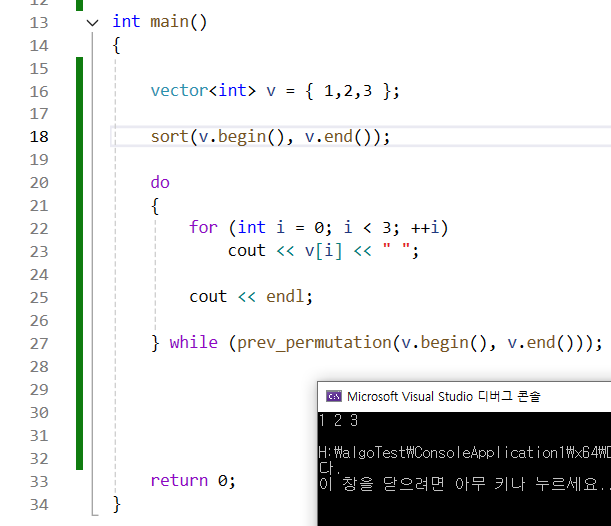Viewport: 611px width, 526px height.
Task: Click 'v[i]' on line 23
Action: point(323,251)
